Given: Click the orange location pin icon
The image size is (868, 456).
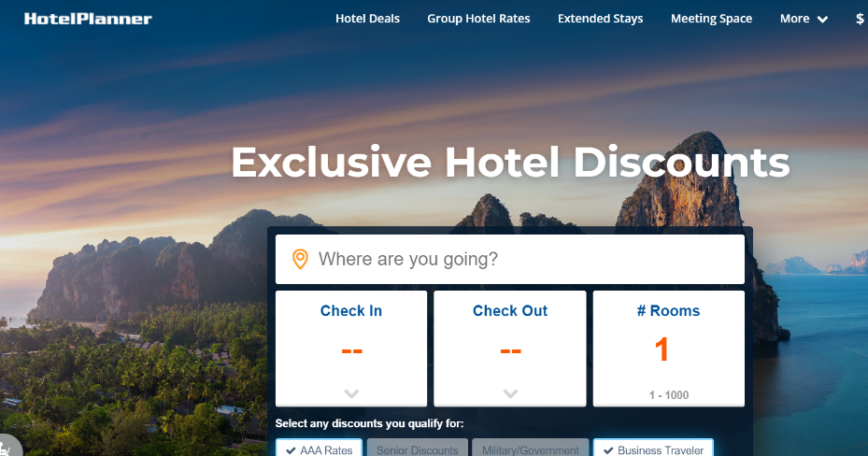Looking at the screenshot, I should (300, 259).
